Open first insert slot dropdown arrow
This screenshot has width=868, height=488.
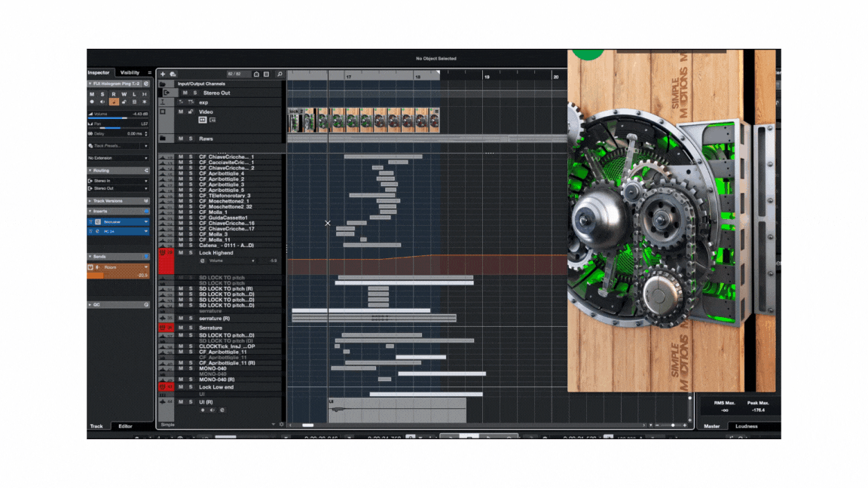point(146,222)
